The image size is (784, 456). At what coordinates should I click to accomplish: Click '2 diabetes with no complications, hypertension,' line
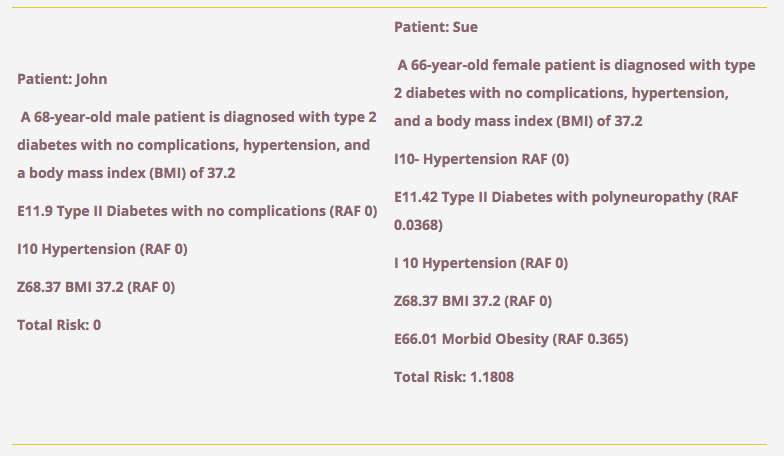click(561, 93)
